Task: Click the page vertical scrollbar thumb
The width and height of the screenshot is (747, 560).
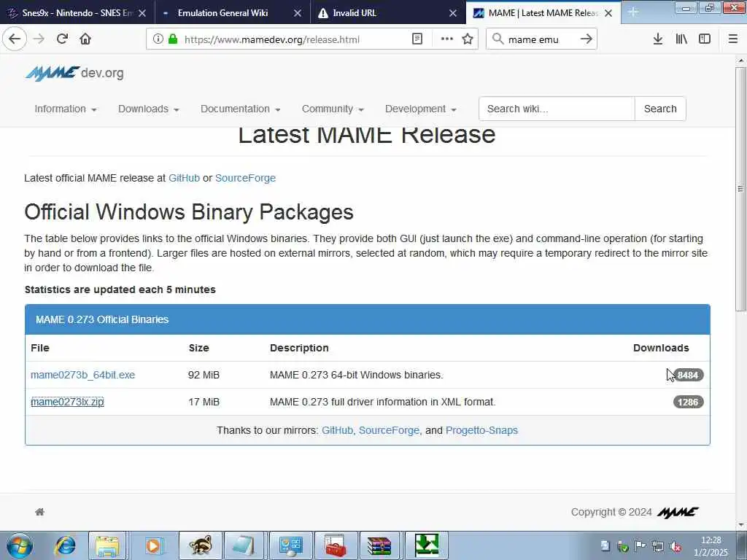Action: coord(741,189)
